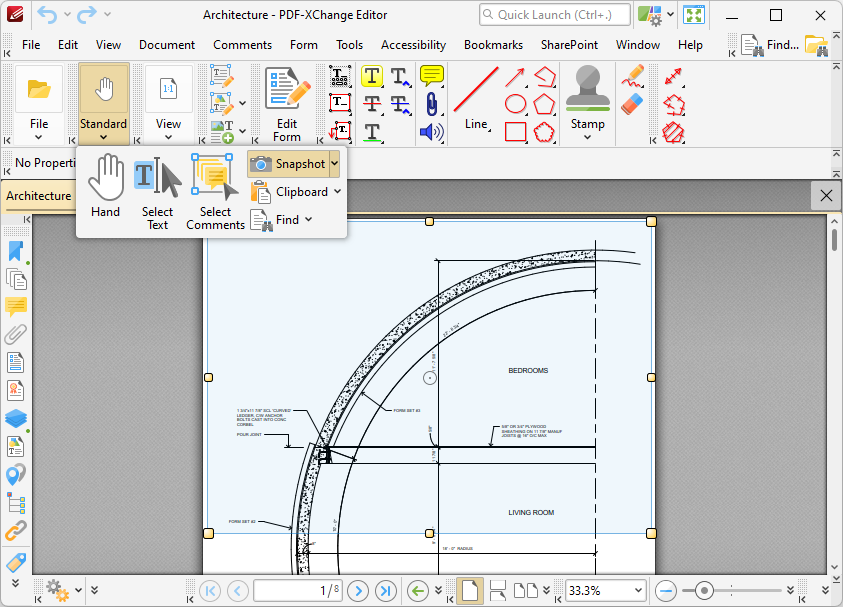Open the Layers pane in sidebar
Viewport: 843px width, 607px height.
pos(16,418)
